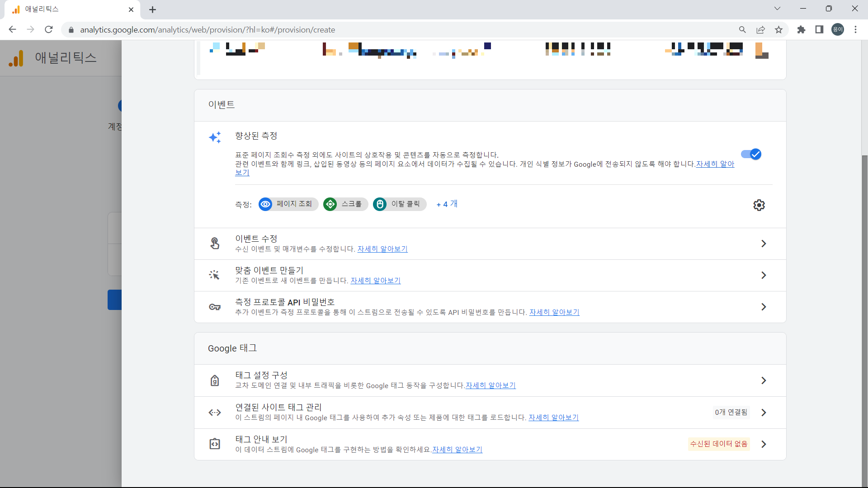Select the 스크롤 measurement icon
868x488 pixels.
pos(331,204)
